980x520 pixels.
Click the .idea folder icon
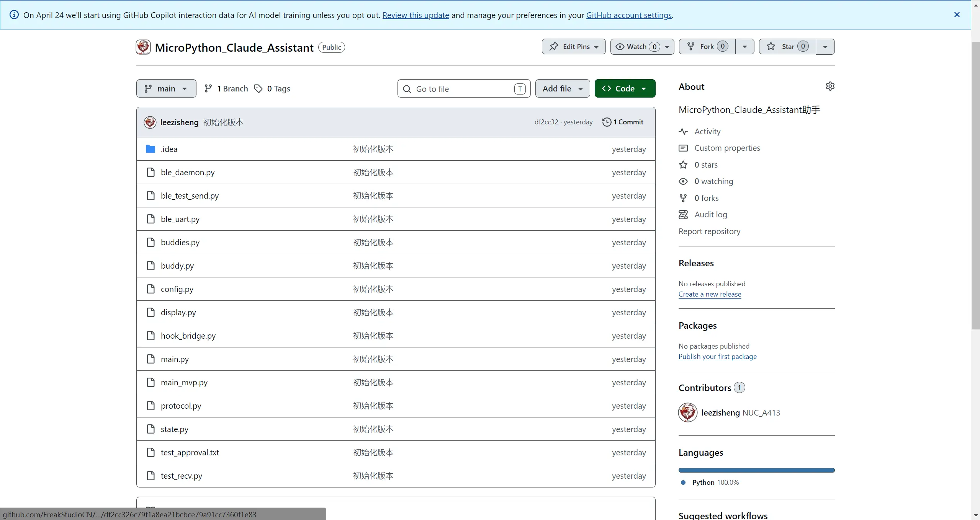click(x=151, y=149)
